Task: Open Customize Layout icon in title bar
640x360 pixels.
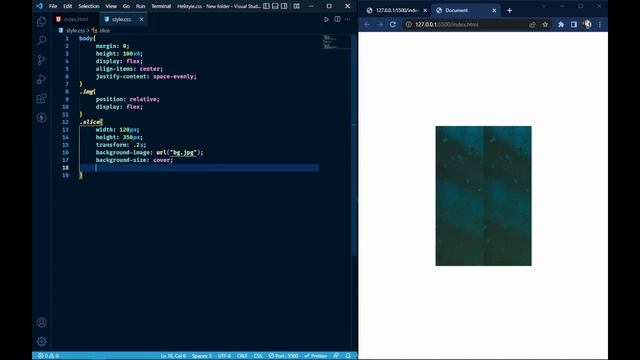Action: [296, 6]
